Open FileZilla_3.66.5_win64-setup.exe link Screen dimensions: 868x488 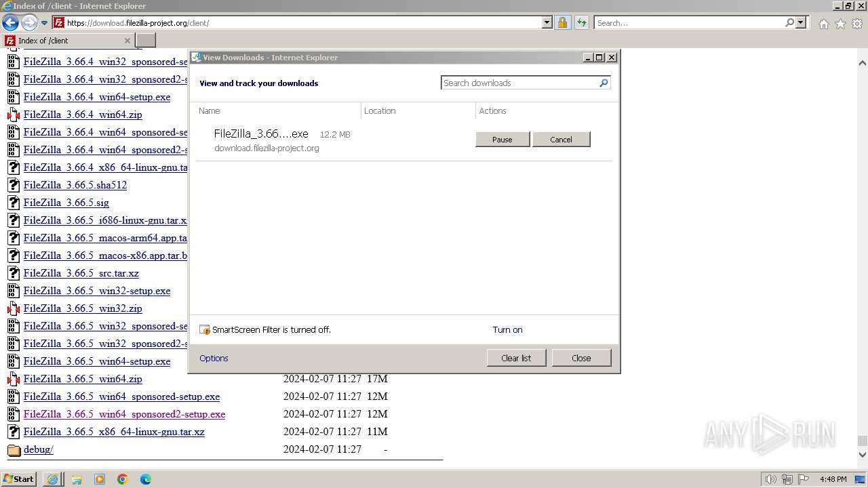97,361
